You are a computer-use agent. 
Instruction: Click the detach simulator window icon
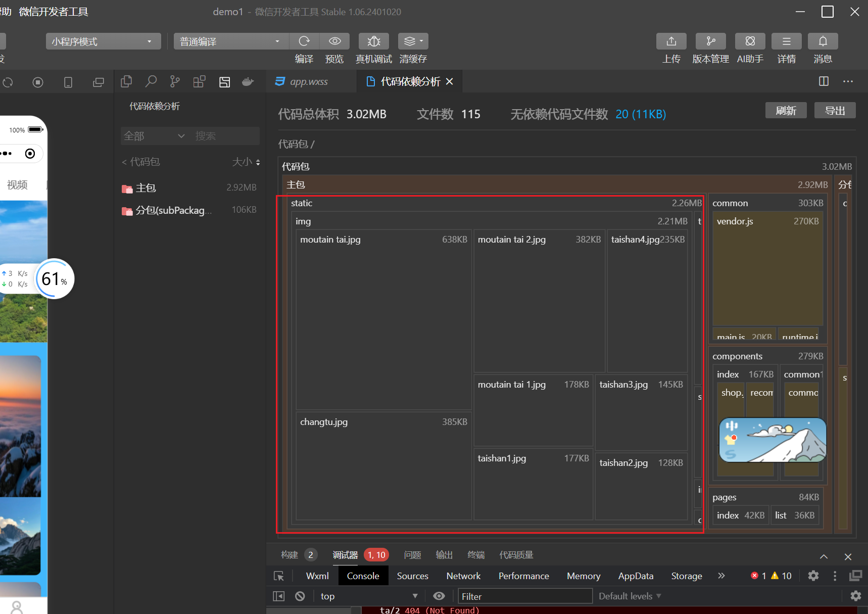pyautogui.click(x=99, y=82)
